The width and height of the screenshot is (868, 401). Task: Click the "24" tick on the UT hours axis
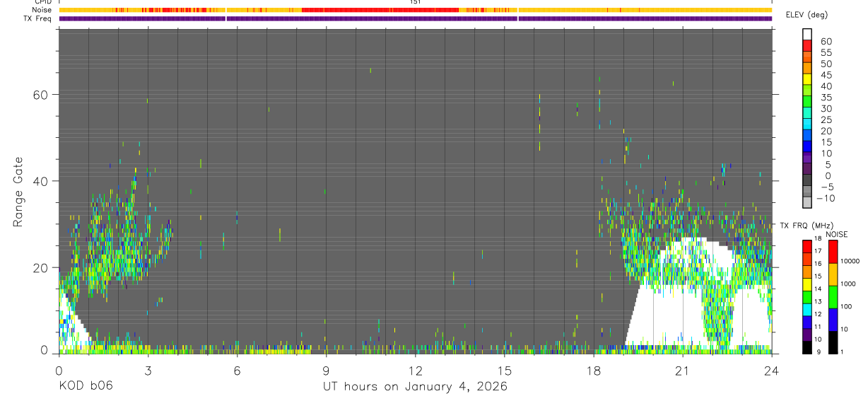click(771, 370)
